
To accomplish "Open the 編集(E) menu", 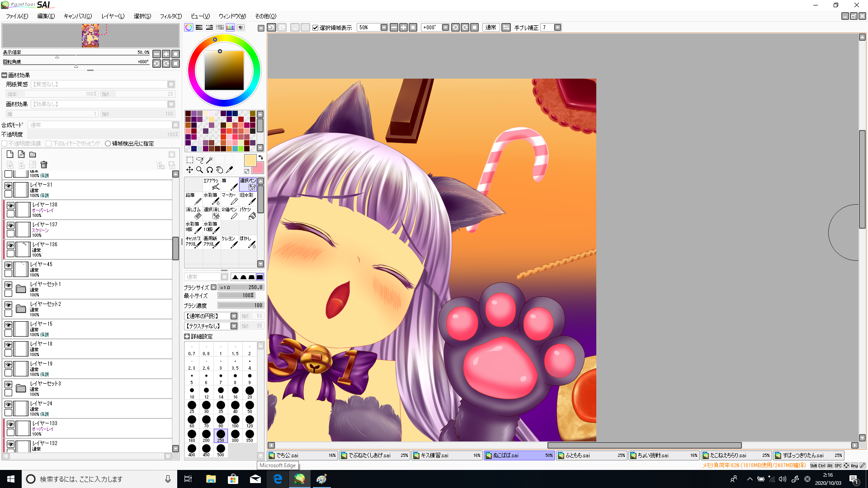I will pos(46,16).
